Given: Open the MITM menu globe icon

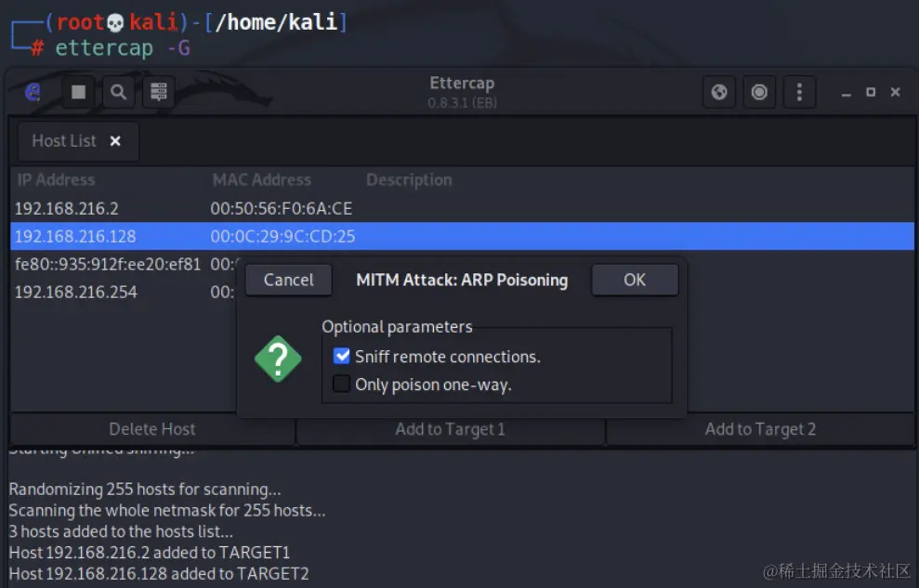Looking at the screenshot, I should (719, 92).
